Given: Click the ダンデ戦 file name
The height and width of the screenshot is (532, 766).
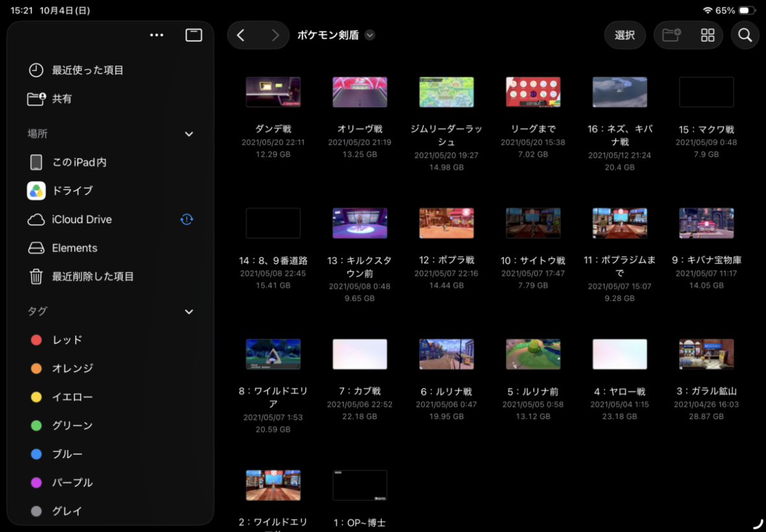Looking at the screenshot, I should pyautogui.click(x=273, y=129).
